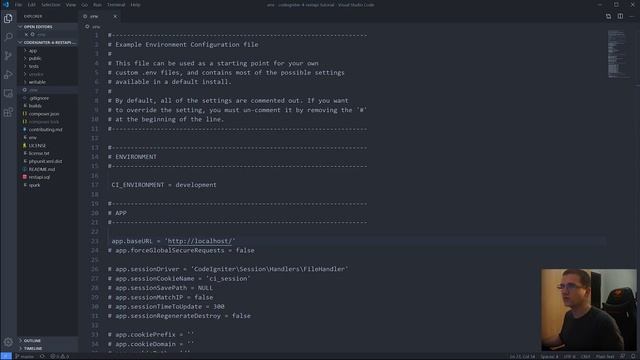Change the UTF-8 file encoding
This screenshot has height=360, width=640.
click(569, 356)
